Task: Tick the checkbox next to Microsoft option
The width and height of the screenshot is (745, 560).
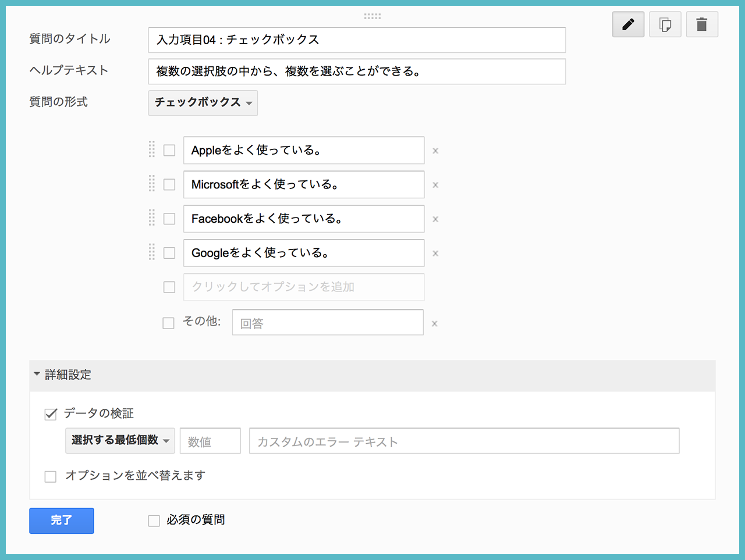Action: [169, 184]
